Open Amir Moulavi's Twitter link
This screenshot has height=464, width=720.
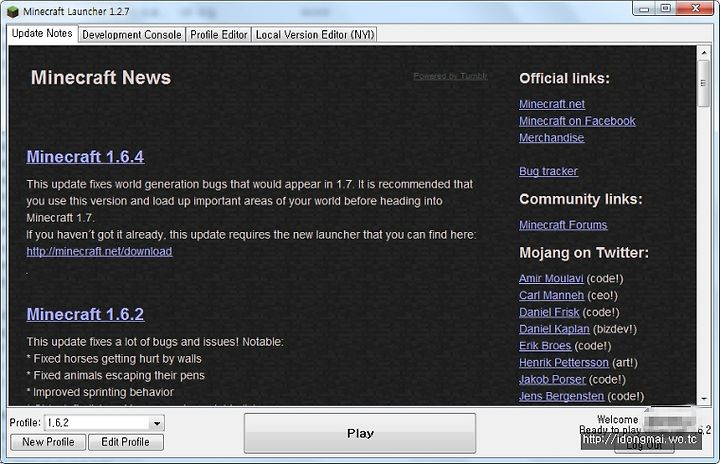tap(551, 278)
